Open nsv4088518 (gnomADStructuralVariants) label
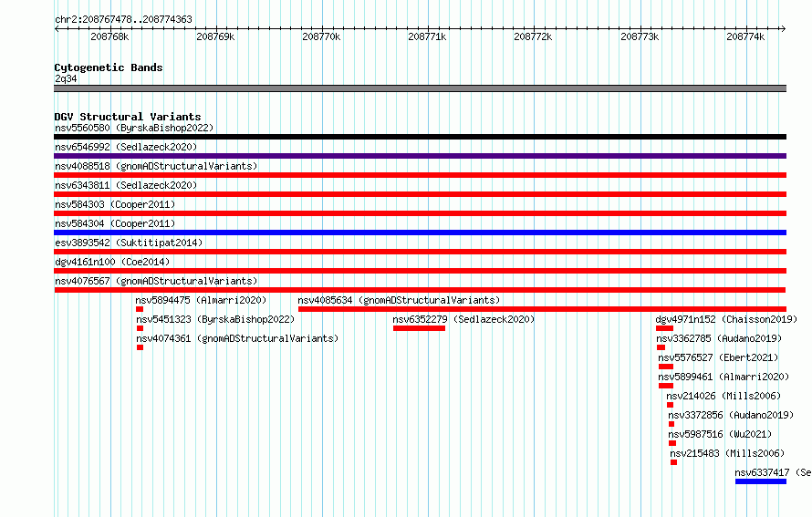Screen dimensions: 812x517 tap(156, 166)
